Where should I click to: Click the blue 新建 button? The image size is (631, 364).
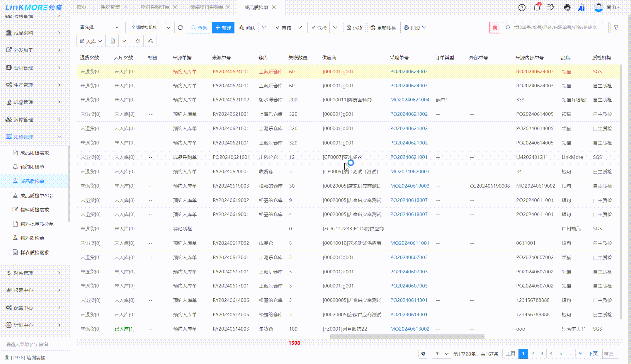(x=223, y=28)
